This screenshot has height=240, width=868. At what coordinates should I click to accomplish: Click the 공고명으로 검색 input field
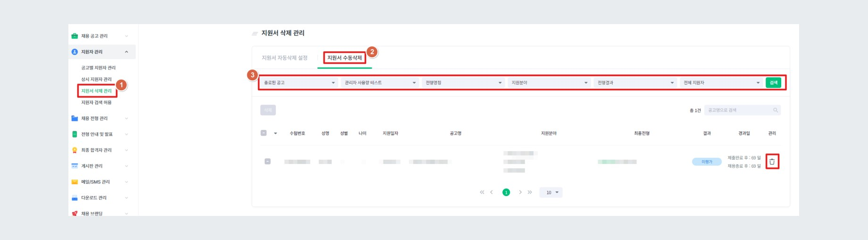[743, 110]
